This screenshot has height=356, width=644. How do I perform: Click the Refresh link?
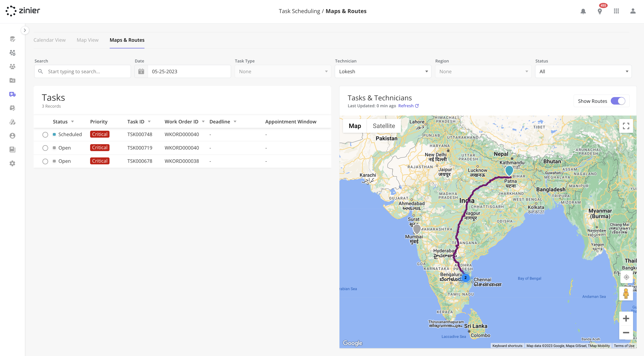tap(408, 106)
